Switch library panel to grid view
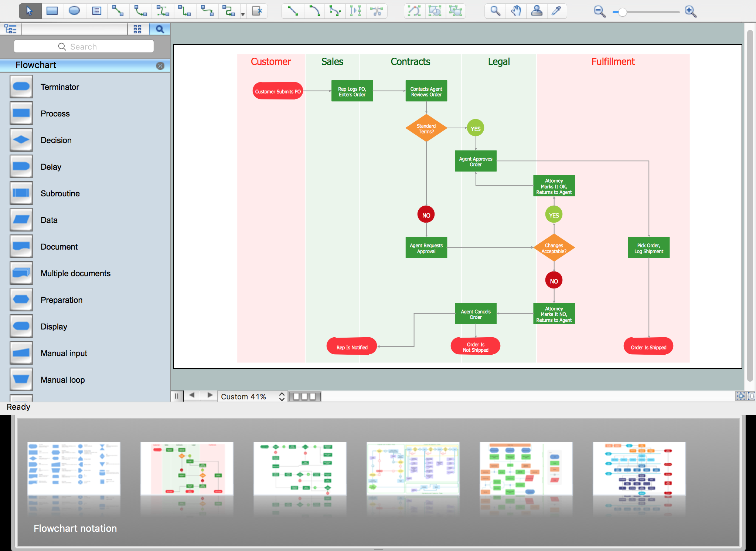Image resolution: width=756 pixels, height=551 pixels. pos(137,29)
